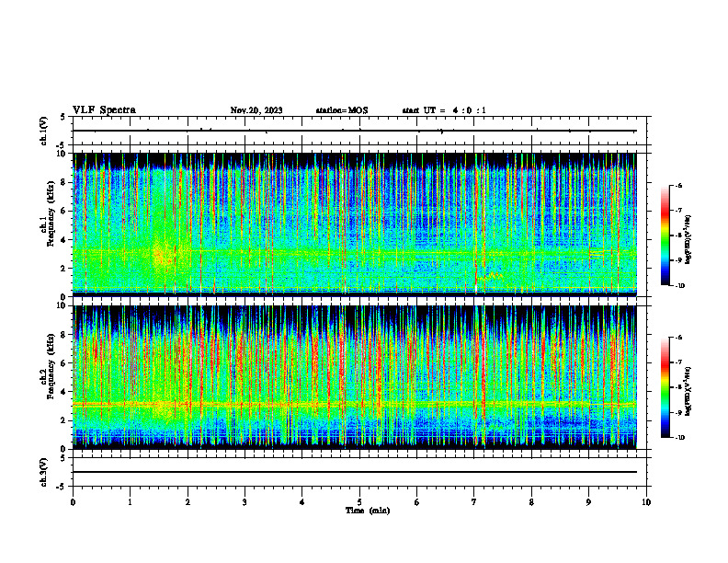Click time axis tick label "7"
The height and width of the screenshot is (563, 728).
tap(474, 502)
